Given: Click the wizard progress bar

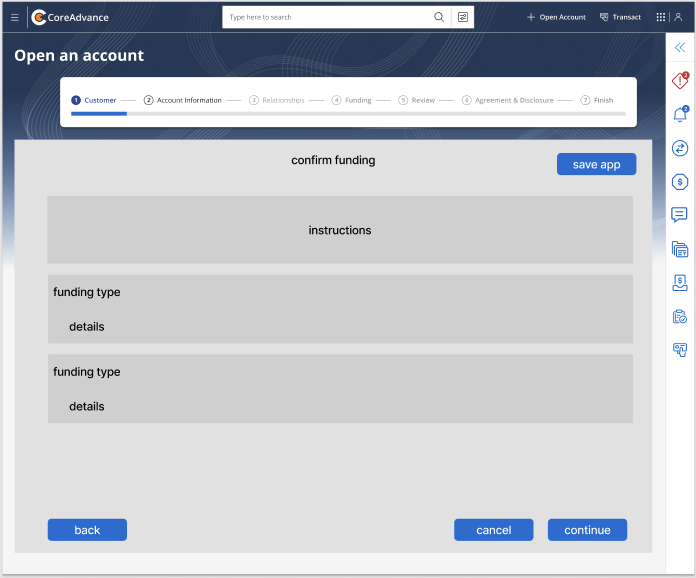Looking at the screenshot, I should [348, 114].
